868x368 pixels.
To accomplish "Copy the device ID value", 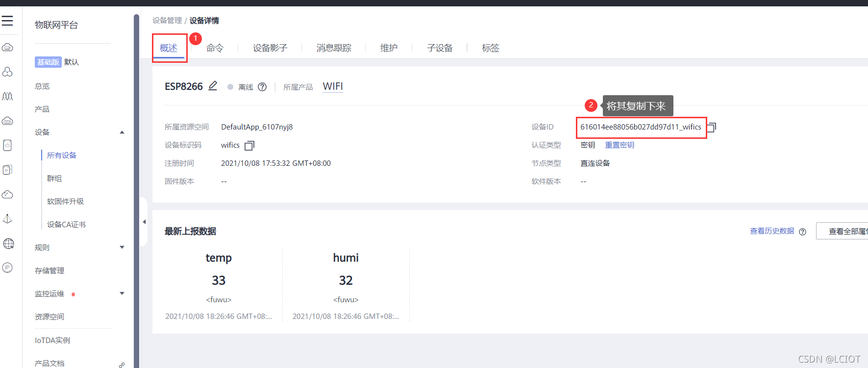I will pos(712,127).
